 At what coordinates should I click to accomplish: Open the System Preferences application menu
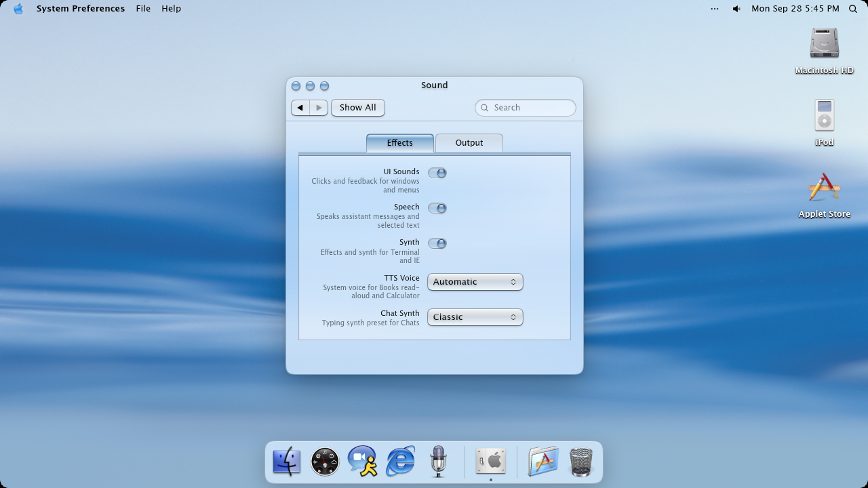tap(81, 9)
